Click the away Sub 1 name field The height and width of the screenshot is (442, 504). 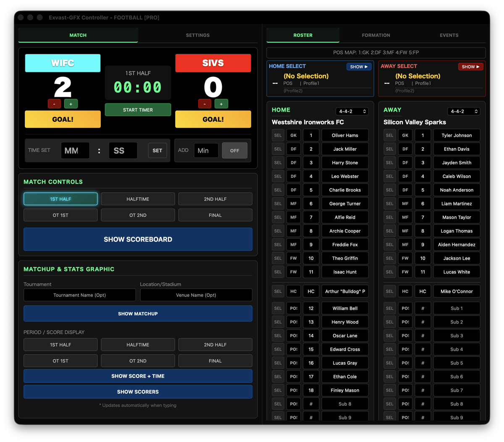[x=457, y=308]
